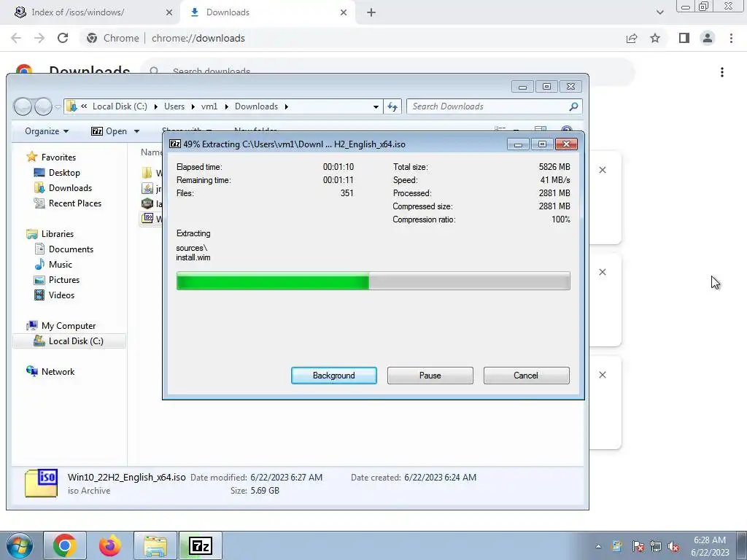The width and height of the screenshot is (747, 560).
Task: Open Chrome profile avatar
Action: pos(708,38)
